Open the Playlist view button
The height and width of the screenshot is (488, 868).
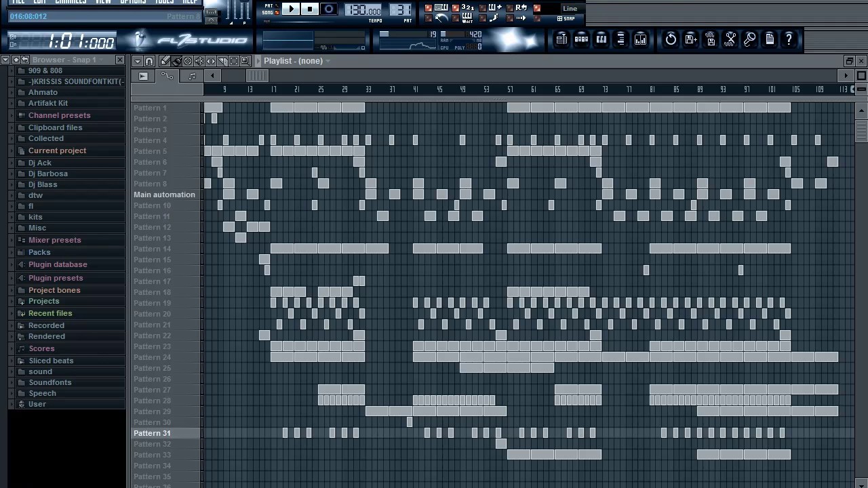[x=561, y=39]
